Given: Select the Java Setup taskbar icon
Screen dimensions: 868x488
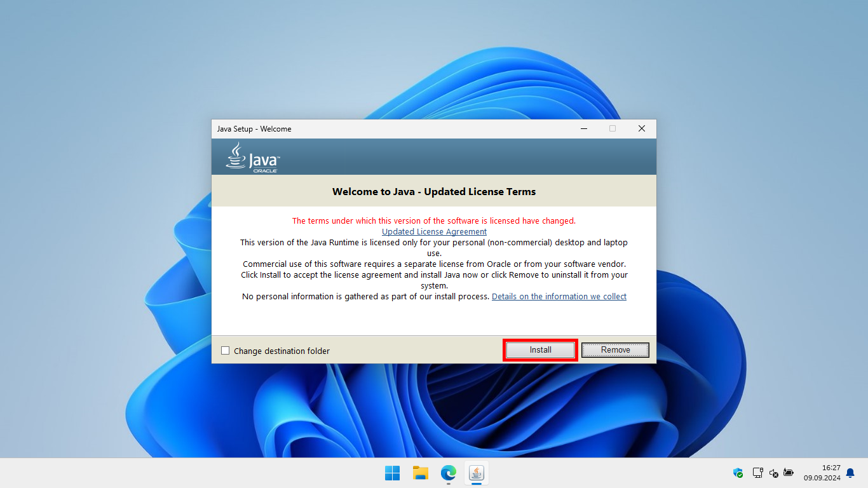Looking at the screenshot, I should pyautogui.click(x=477, y=473).
